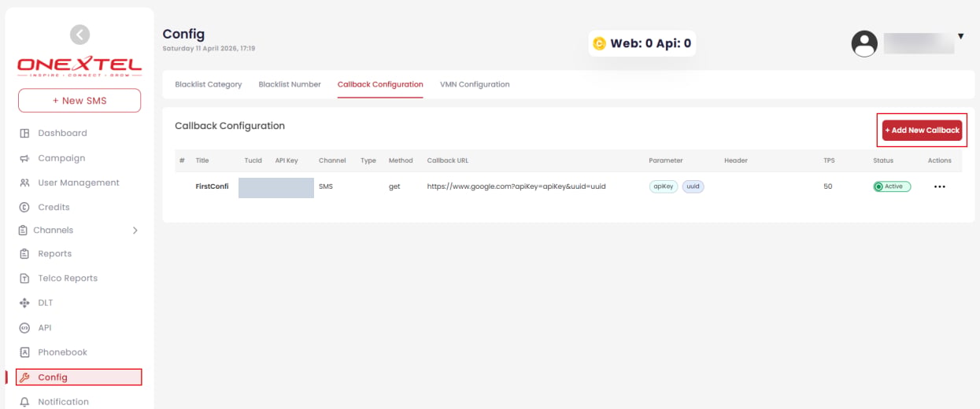Image resolution: width=980 pixels, height=409 pixels.
Task: Click the Status column header
Action: 883,160
